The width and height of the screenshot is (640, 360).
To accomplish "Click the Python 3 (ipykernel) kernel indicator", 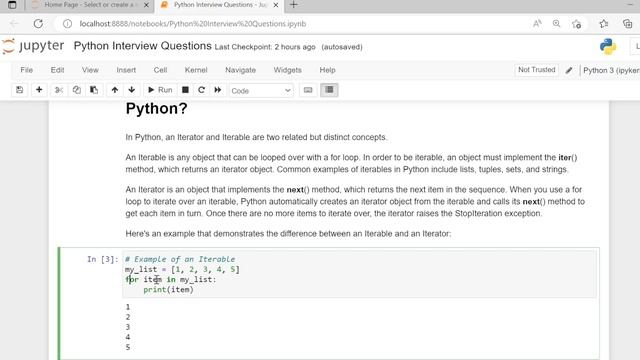I will (x=611, y=70).
